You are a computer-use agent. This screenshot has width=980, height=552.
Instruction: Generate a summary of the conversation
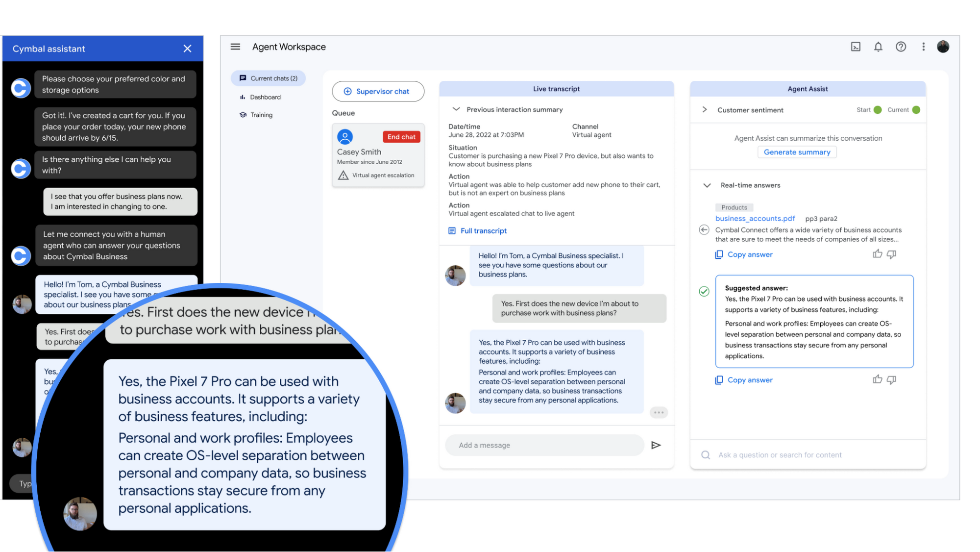[x=797, y=152]
